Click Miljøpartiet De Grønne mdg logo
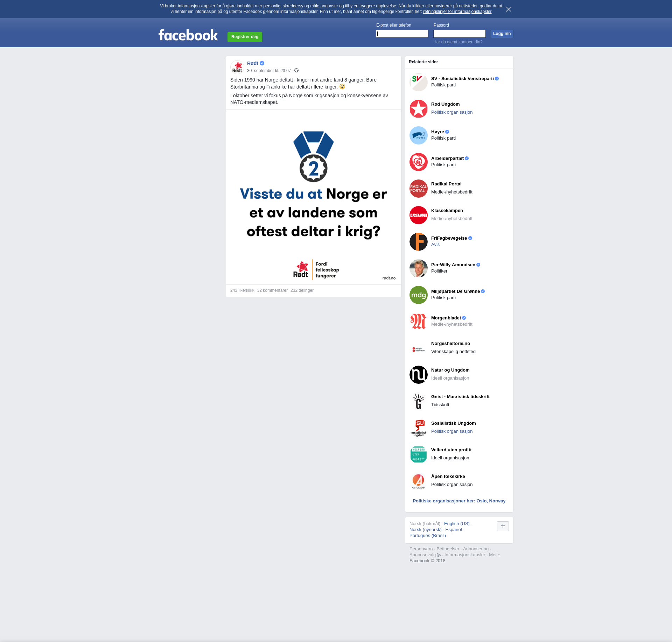672x642 pixels. pyautogui.click(x=419, y=295)
